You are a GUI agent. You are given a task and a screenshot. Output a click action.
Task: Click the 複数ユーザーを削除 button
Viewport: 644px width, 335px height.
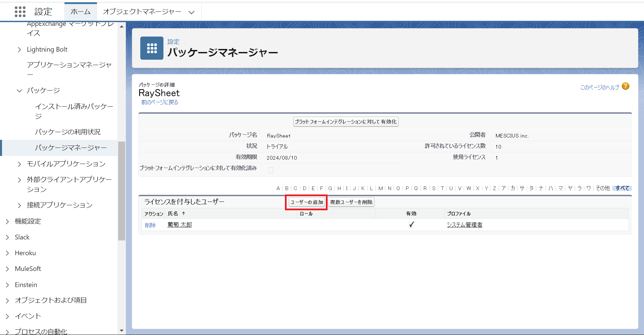tap(351, 202)
